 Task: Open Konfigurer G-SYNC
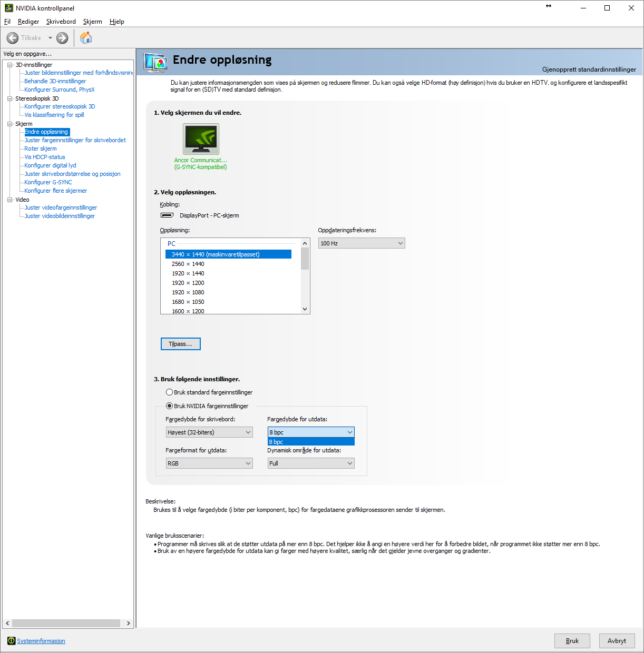pos(48,182)
